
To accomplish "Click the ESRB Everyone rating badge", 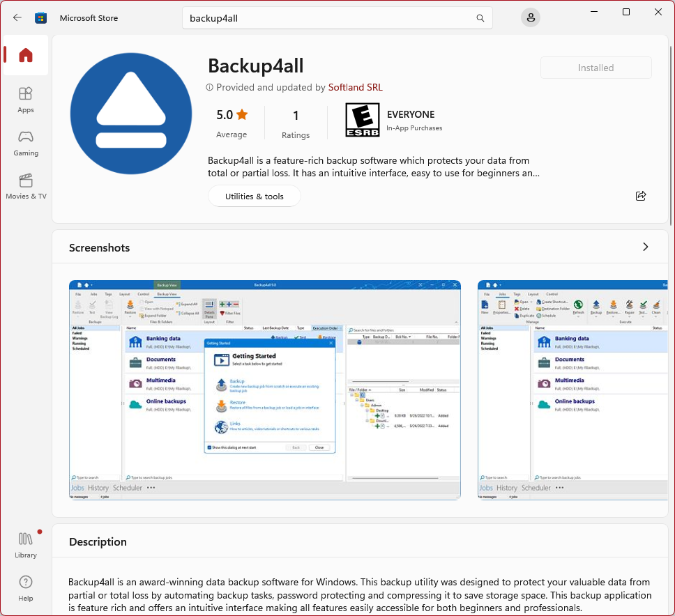I will pyautogui.click(x=363, y=120).
